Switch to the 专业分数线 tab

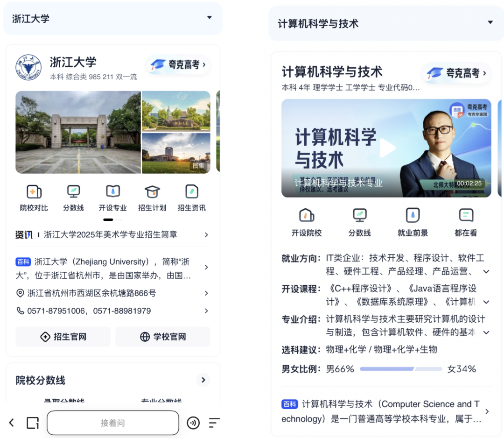pyautogui.click(x=161, y=401)
